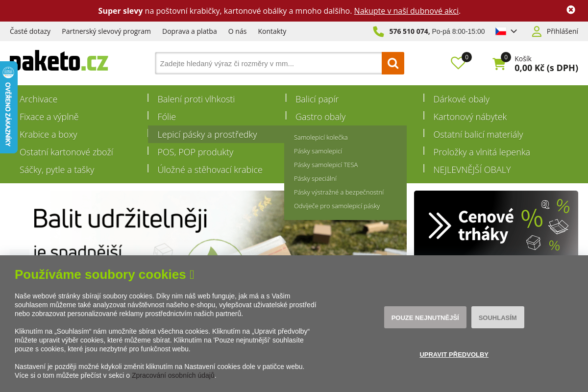Expand the Fólie category
The height and width of the screenshot is (392, 588).
pyautogui.click(x=166, y=117)
